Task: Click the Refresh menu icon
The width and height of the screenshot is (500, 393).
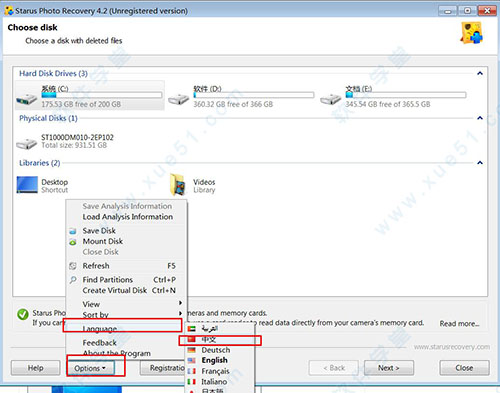Action: (73, 266)
